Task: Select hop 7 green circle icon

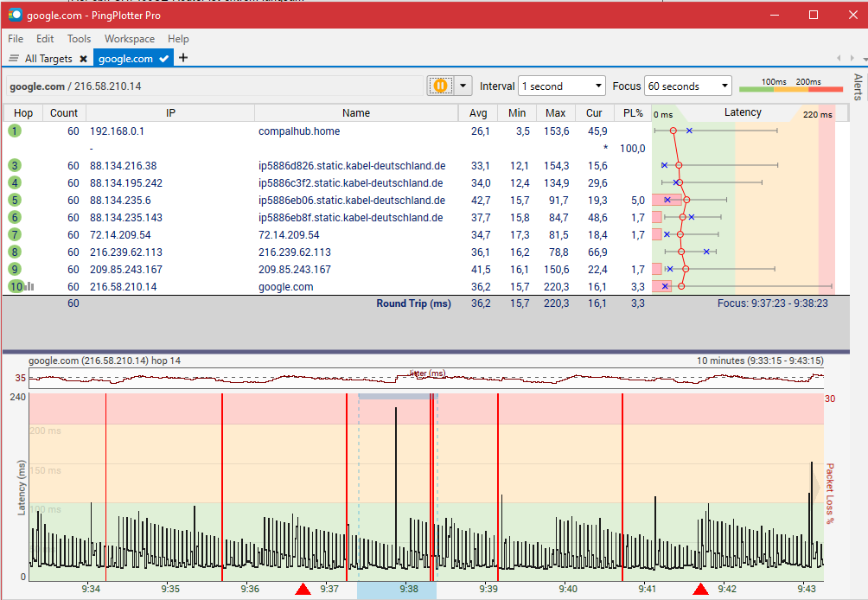Action: click(15, 234)
